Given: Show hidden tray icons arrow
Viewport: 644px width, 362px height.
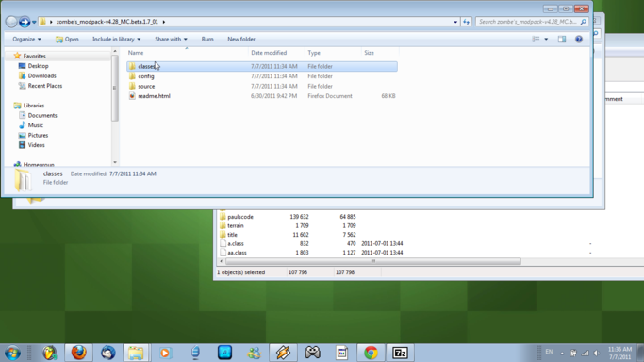Looking at the screenshot, I should click(562, 353).
